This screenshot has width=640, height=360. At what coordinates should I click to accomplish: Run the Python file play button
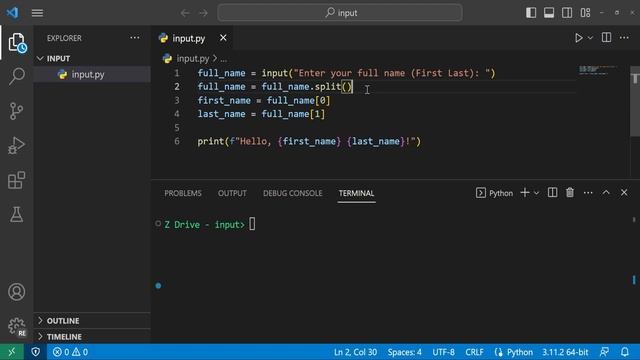(578, 38)
